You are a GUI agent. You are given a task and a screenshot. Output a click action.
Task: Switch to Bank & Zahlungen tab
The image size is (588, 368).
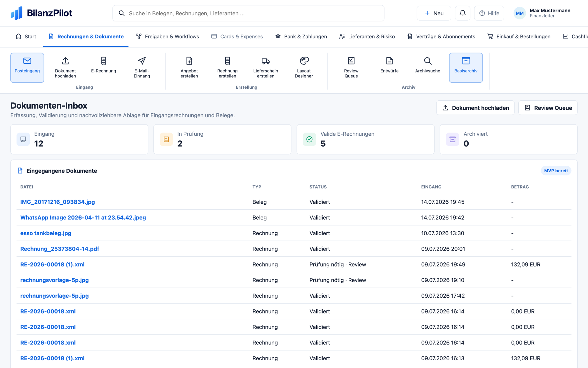click(x=301, y=37)
